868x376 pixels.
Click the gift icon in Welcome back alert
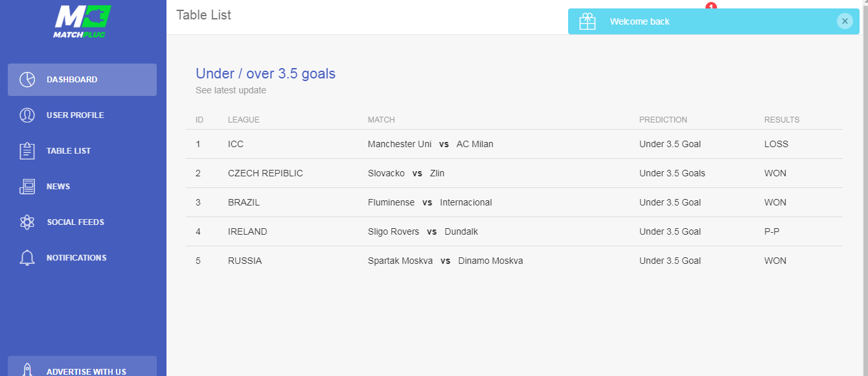click(x=588, y=21)
